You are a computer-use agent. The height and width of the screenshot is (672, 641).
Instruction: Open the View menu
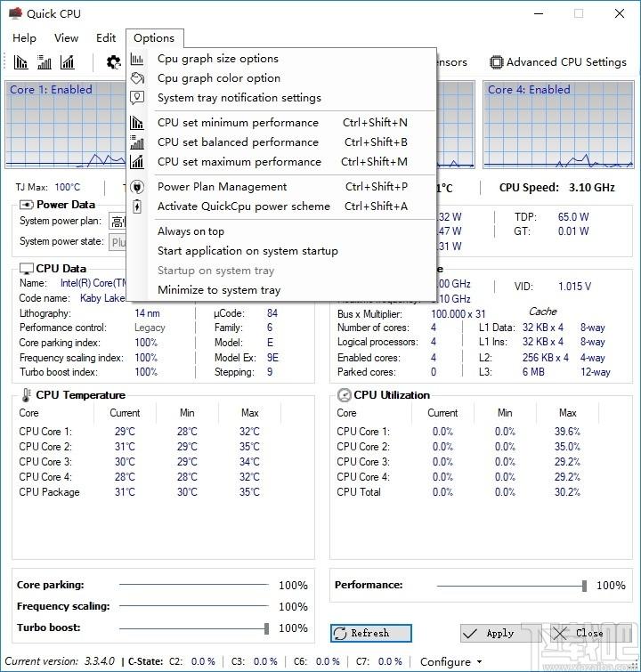pyautogui.click(x=67, y=38)
